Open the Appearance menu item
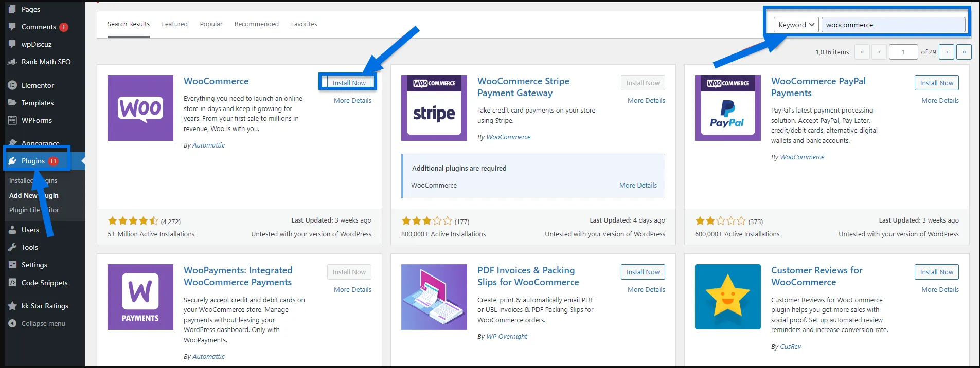980x368 pixels. tap(40, 143)
